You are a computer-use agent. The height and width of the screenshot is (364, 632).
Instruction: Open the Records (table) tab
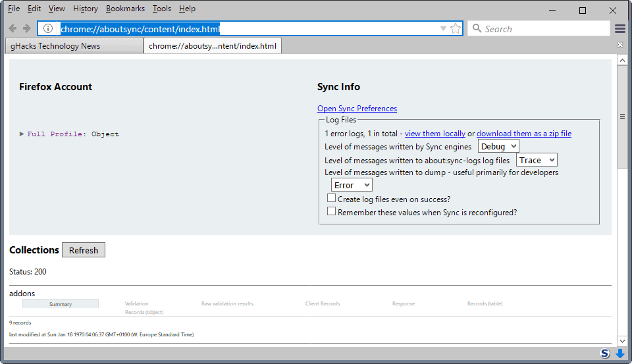coord(485,303)
